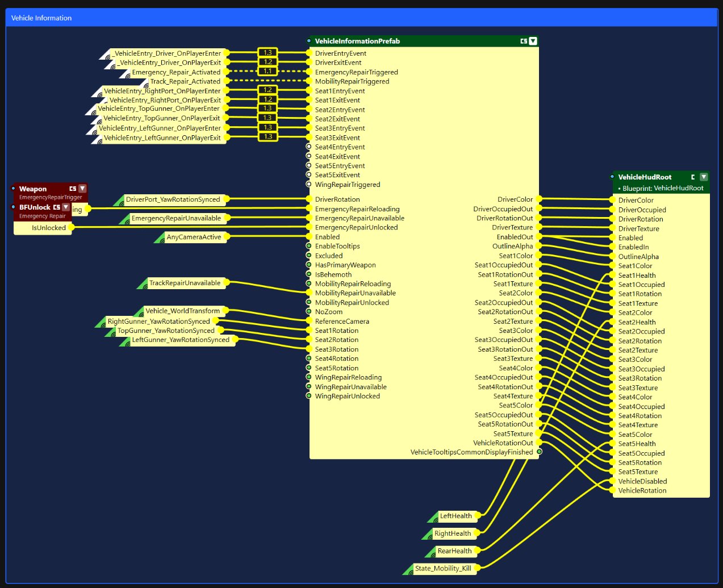Click the CS icon on the BFUnlock node

click(x=56, y=207)
